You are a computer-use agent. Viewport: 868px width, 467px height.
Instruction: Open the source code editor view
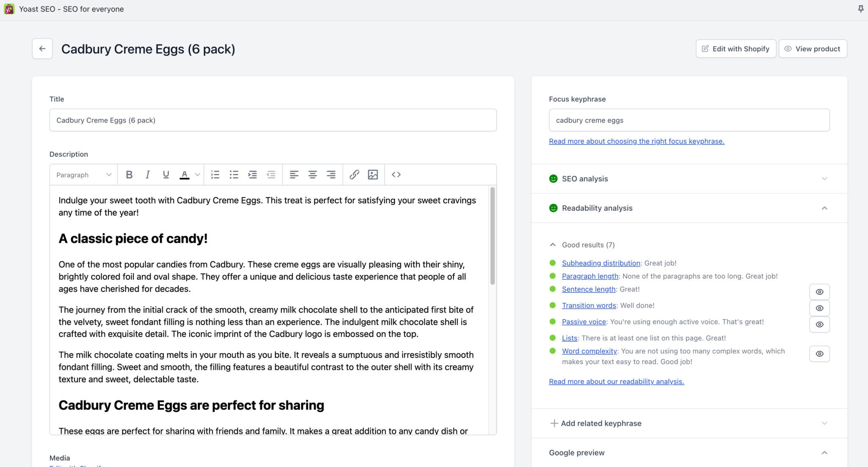pyautogui.click(x=395, y=174)
